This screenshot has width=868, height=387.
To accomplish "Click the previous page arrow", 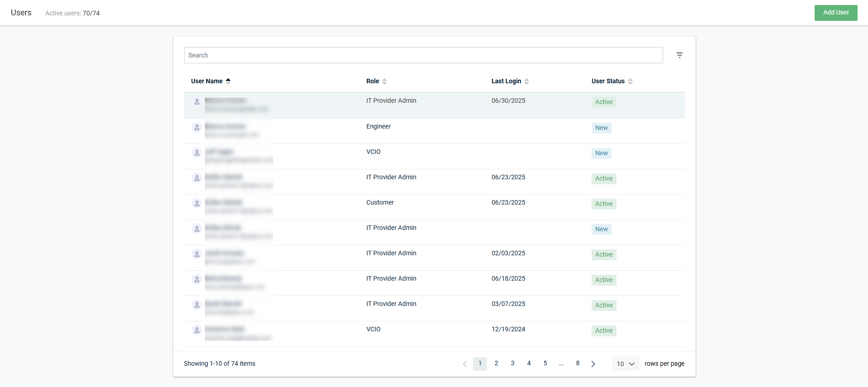I will tap(465, 364).
